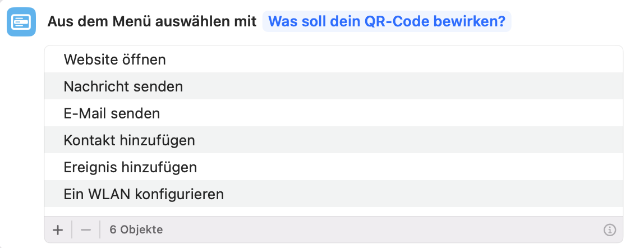Click the blank footer area left of info icon

click(382, 230)
